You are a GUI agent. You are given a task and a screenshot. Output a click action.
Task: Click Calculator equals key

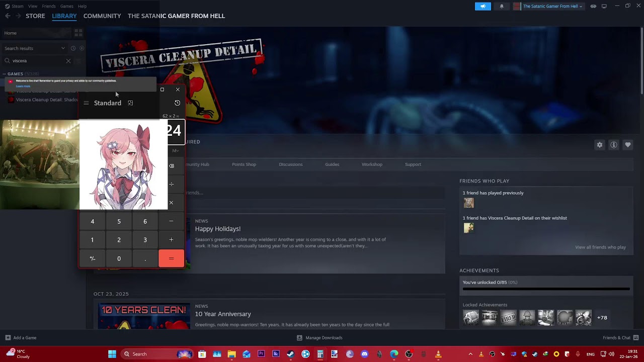pyautogui.click(x=171, y=258)
